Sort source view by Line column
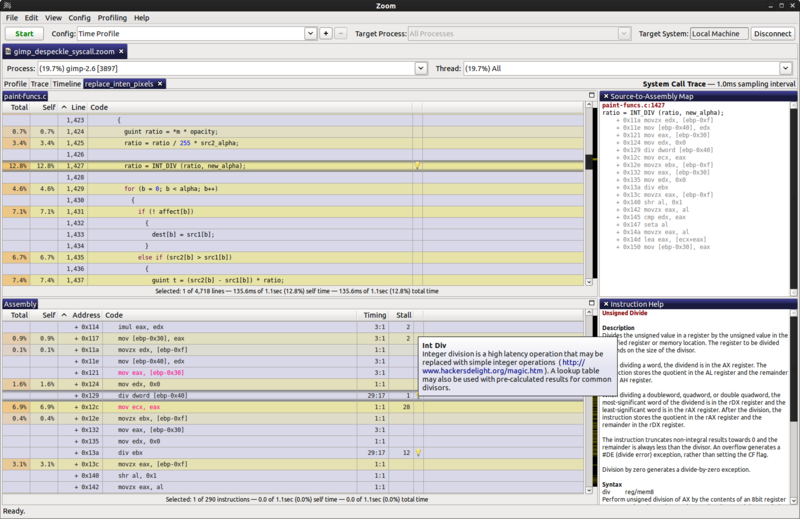The height and width of the screenshot is (519, 800). 78,107
